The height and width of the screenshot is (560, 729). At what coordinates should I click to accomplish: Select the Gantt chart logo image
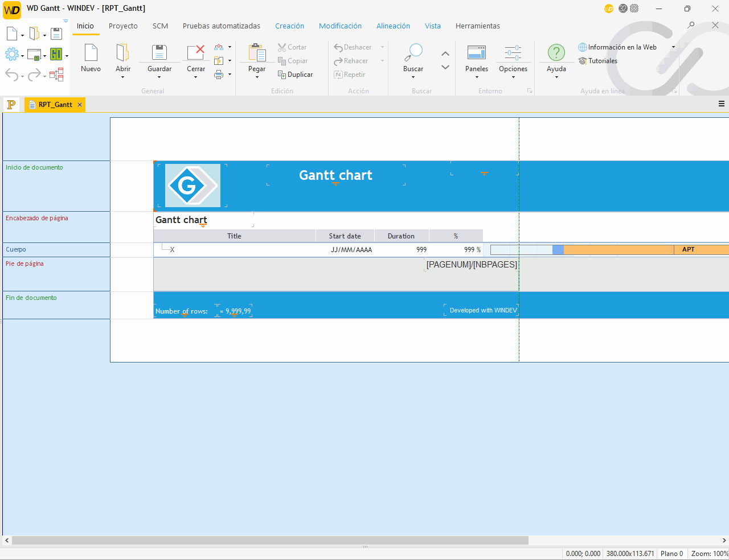click(193, 186)
